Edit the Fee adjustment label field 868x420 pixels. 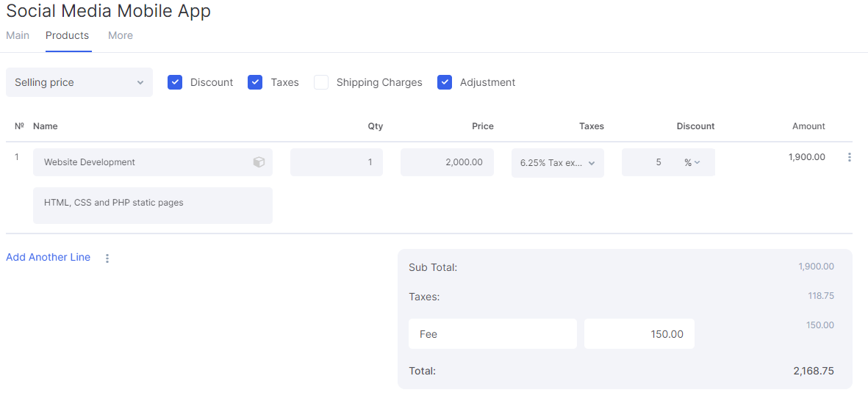[x=492, y=333]
